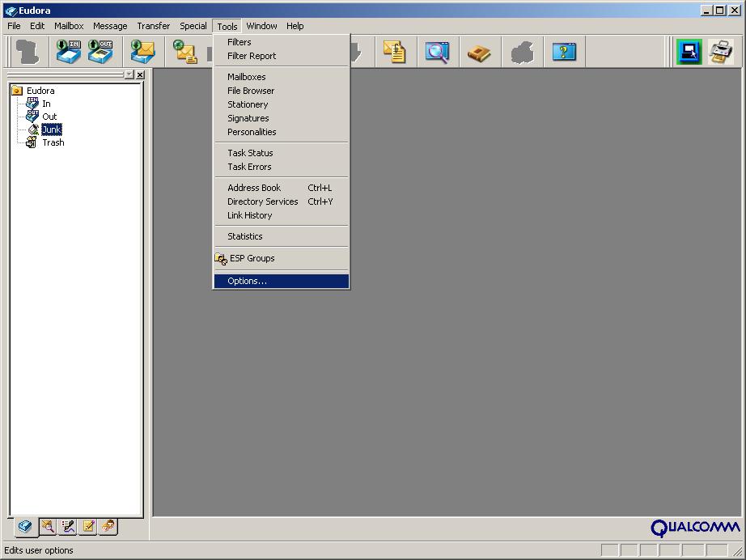This screenshot has width=746, height=560.
Task: Open the mailbox panel dropdown arrow
Action: click(129, 74)
